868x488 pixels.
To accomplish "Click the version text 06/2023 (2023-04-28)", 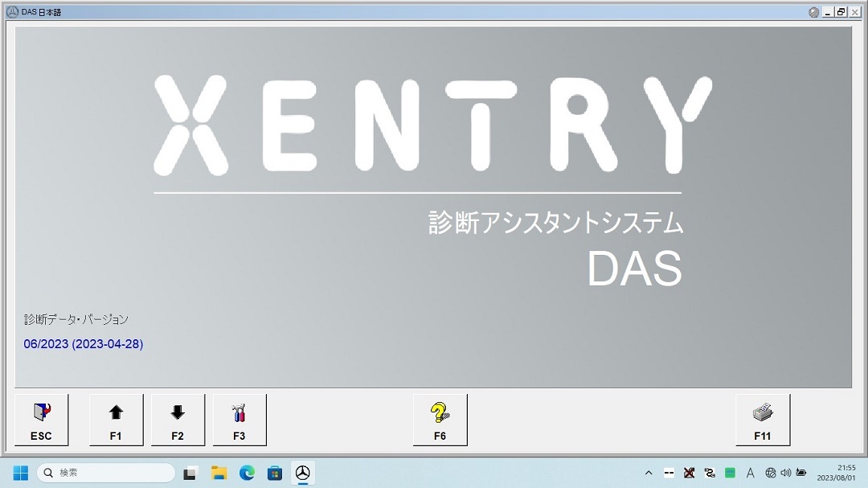I will 84,344.
